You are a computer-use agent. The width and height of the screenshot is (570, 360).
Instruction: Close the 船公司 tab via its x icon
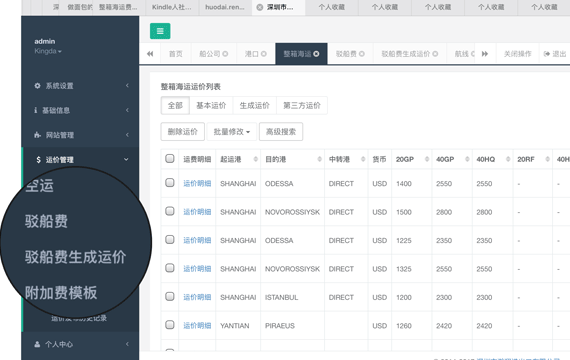pyautogui.click(x=225, y=54)
